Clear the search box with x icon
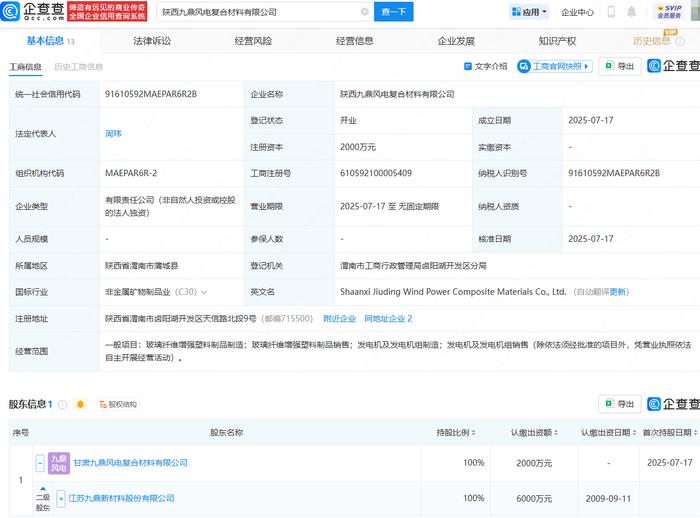 click(365, 12)
